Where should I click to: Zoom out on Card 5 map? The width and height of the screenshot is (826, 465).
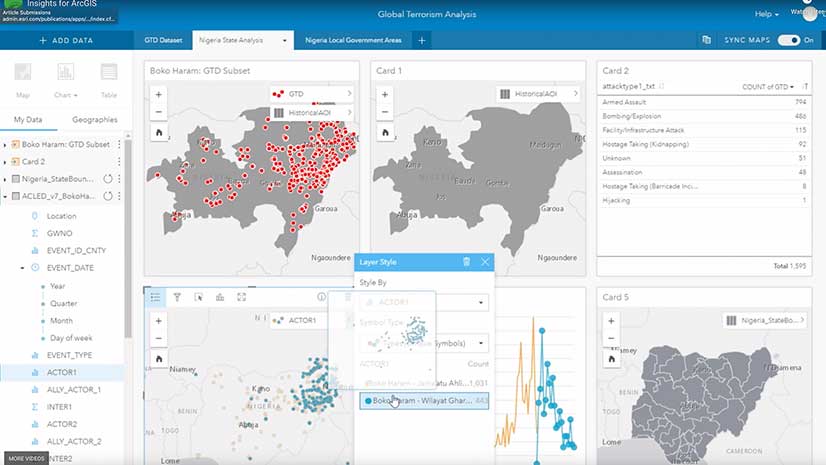611,338
